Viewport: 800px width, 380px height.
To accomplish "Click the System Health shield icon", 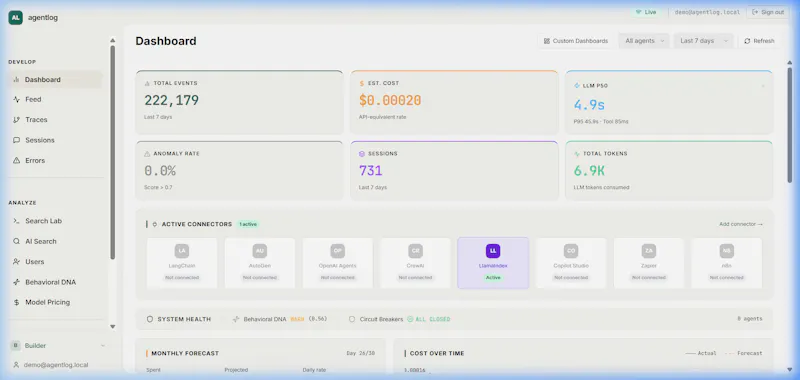I will (150, 319).
